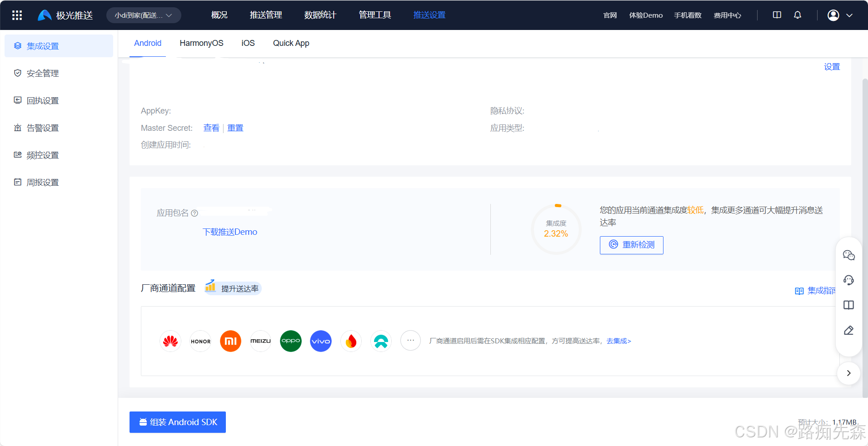Click the flame-shaped vendor channel icon
Viewport: 868px width, 446px height.
(350, 341)
